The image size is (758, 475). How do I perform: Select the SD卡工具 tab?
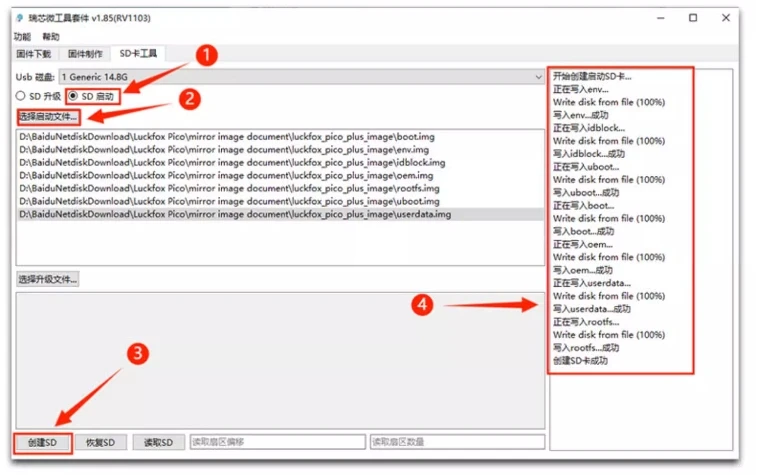[x=139, y=54]
